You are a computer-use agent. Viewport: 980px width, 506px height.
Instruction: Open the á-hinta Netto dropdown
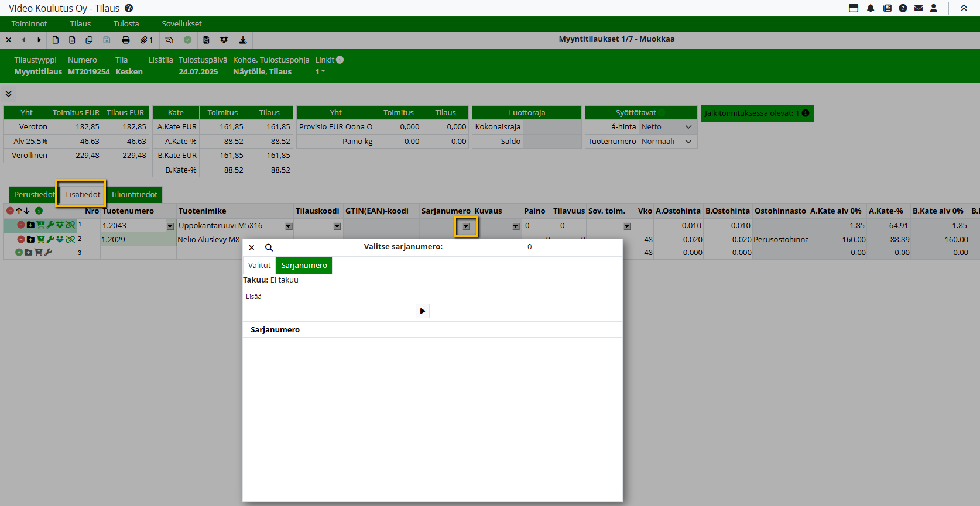pyautogui.click(x=667, y=127)
